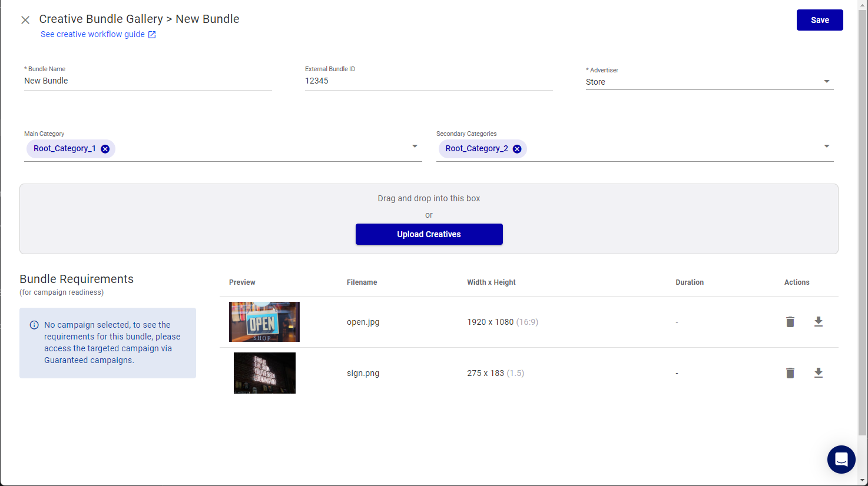Remove Root_Category_1 chip
This screenshot has height=486, width=868.
(x=105, y=149)
